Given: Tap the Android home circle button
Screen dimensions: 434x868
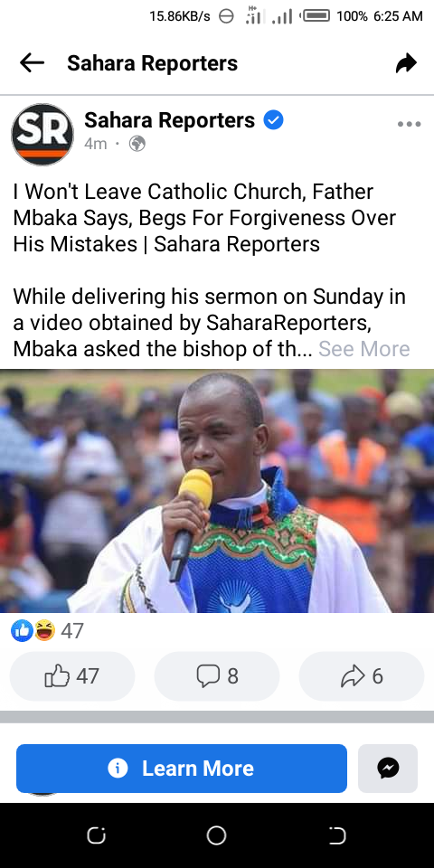Looking at the screenshot, I should click(x=216, y=835).
